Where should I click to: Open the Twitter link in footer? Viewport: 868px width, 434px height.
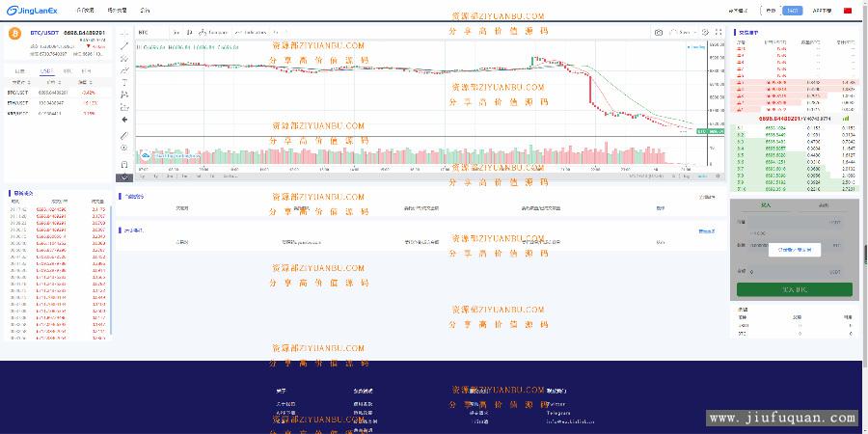556,404
